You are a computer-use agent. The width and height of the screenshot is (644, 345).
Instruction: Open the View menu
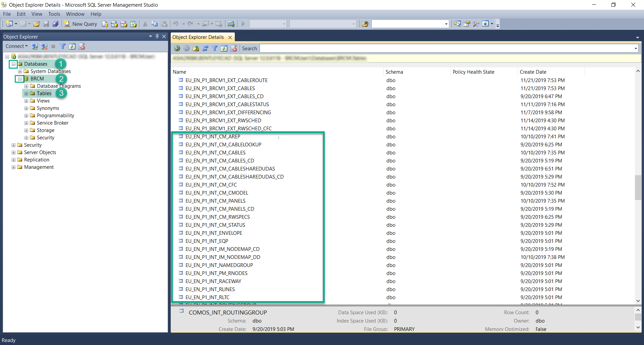(x=37, y=14)
